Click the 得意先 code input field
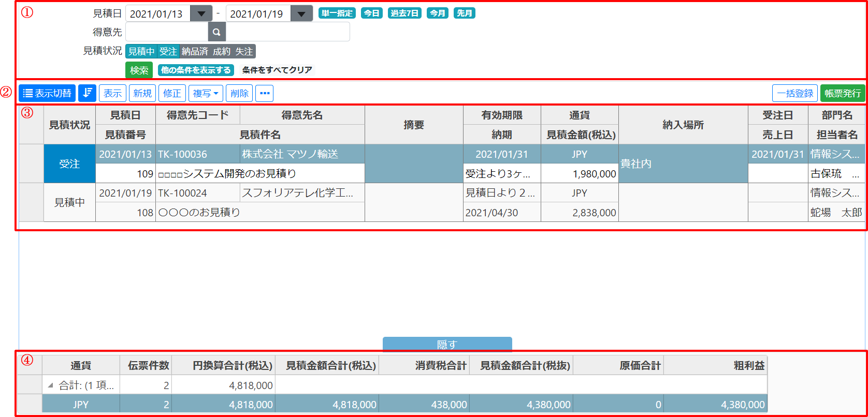Screen dimensions: 868x417 pyautogui.click(x=167, y=32)
